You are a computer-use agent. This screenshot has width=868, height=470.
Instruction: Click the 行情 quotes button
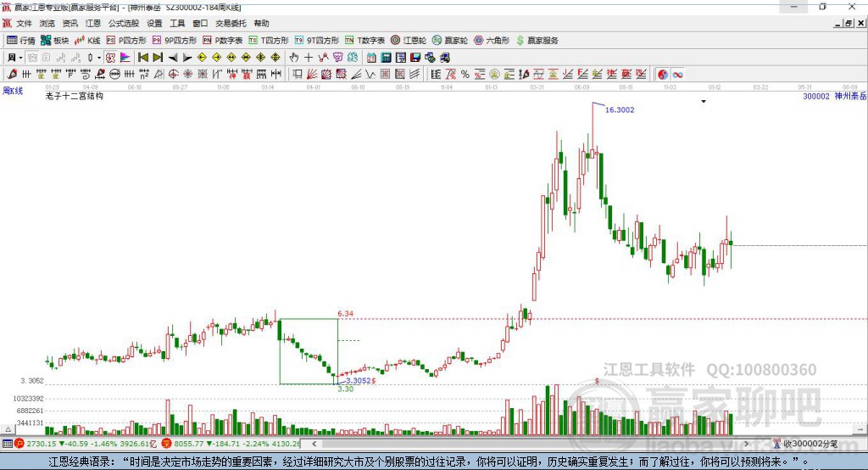tap(21, 41)
